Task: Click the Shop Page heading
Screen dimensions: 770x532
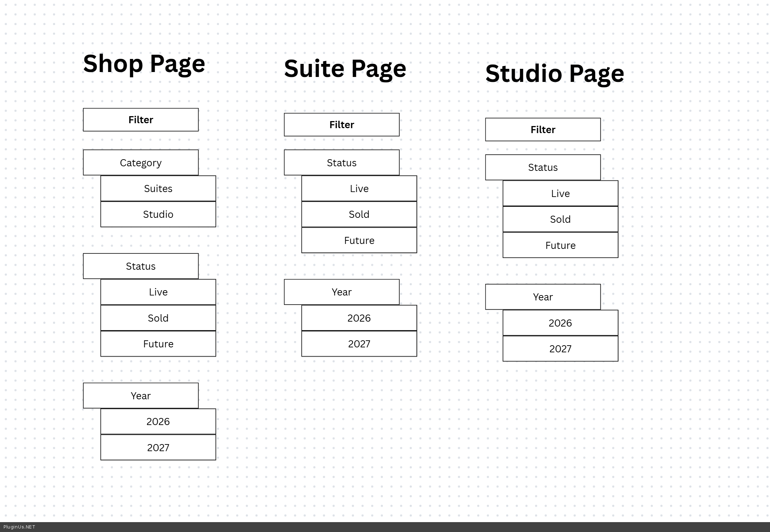Action: [x=144, y=64]
